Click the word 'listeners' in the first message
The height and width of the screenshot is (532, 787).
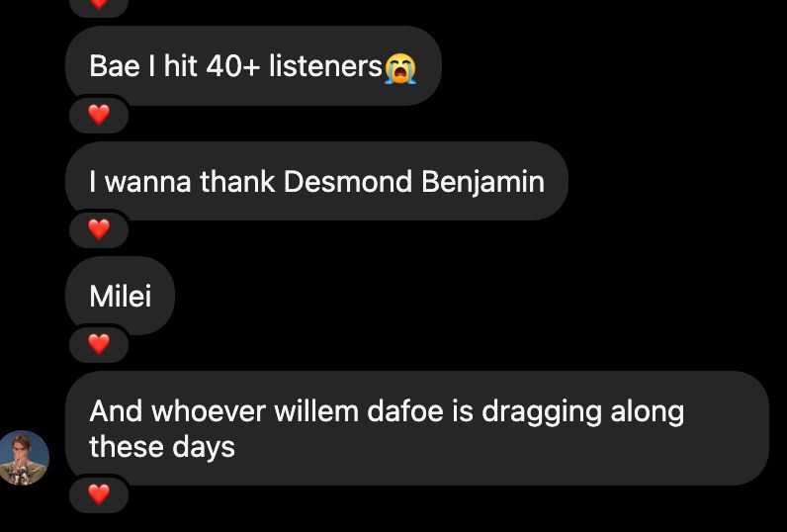[x=325, y=67]
